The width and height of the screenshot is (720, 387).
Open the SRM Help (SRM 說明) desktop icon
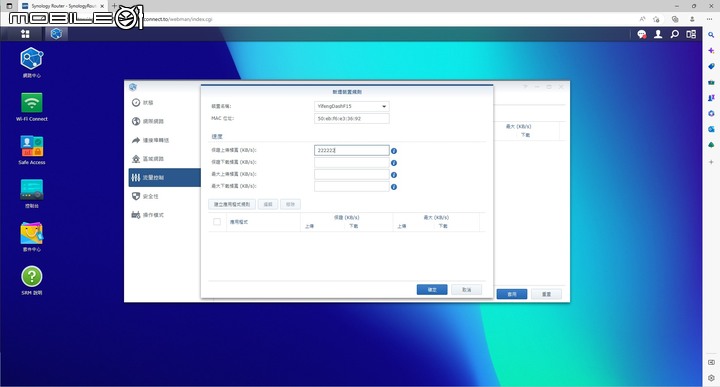32,280
